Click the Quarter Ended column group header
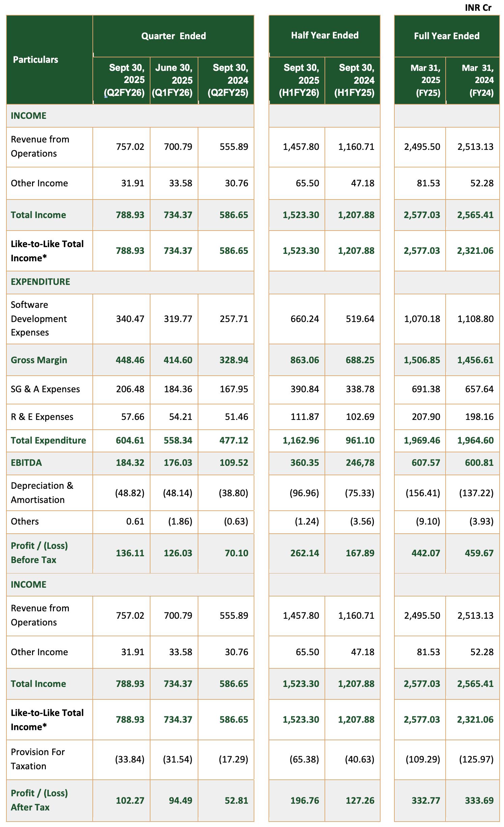This screenshot has height=827, width=504. [x=173, y=36]
